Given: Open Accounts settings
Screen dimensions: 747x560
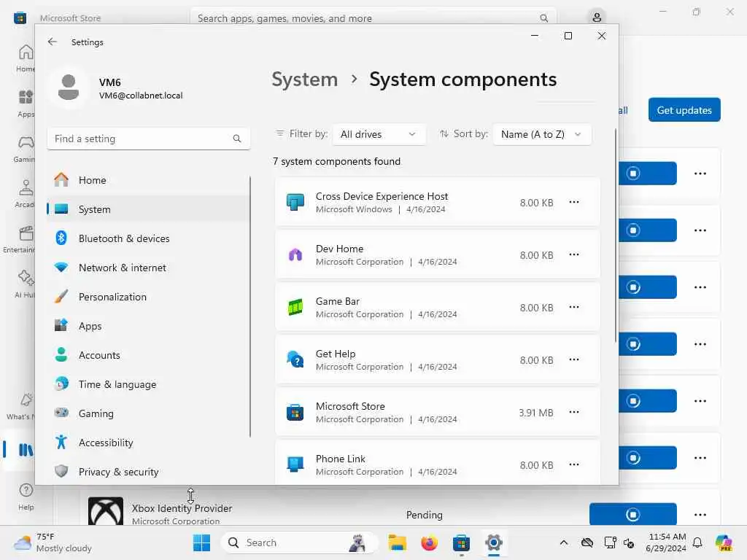Looking at the screenshot, I should click(147, 355).
